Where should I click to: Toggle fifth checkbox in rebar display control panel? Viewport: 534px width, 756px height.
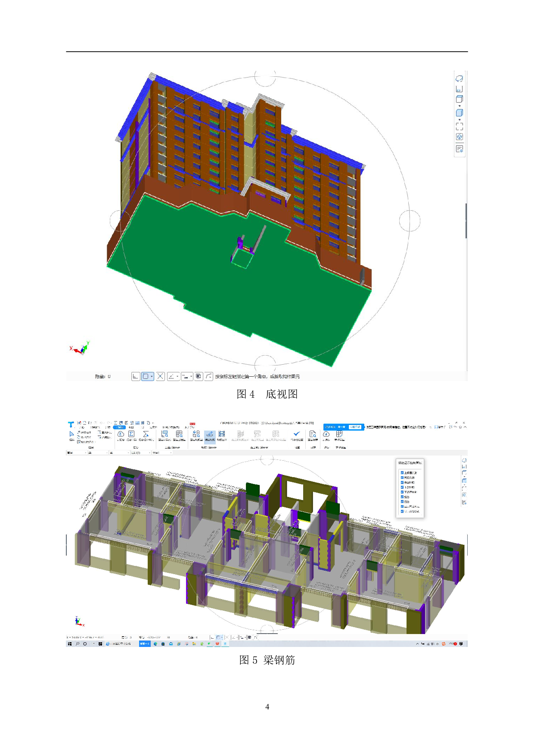point(402,492)
